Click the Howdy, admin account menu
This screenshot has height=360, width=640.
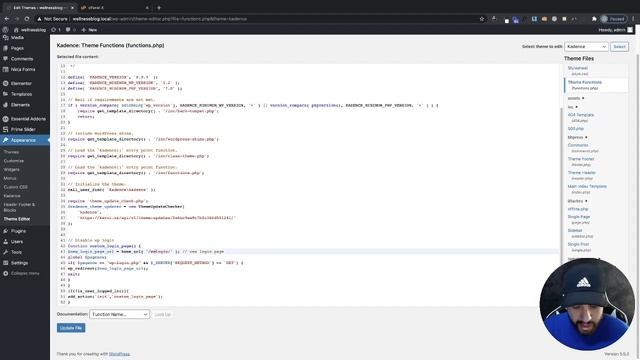pyautogui.click(x=616, y=30)
